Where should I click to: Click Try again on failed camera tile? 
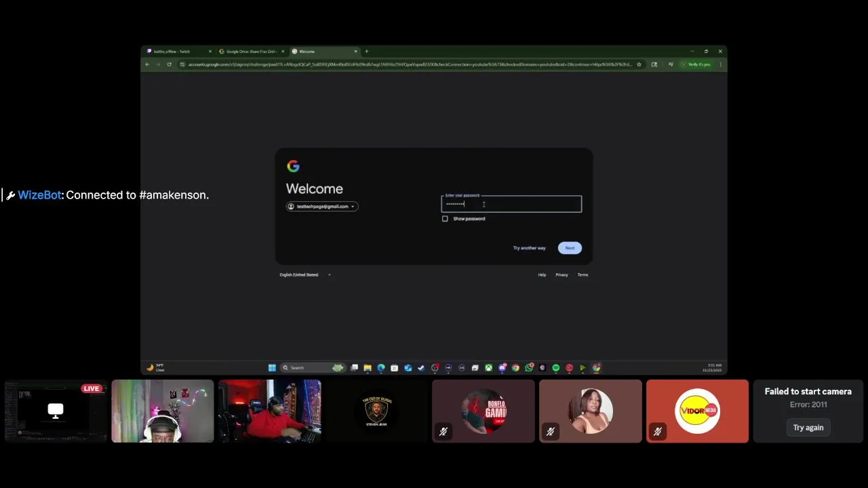point(808,428)
